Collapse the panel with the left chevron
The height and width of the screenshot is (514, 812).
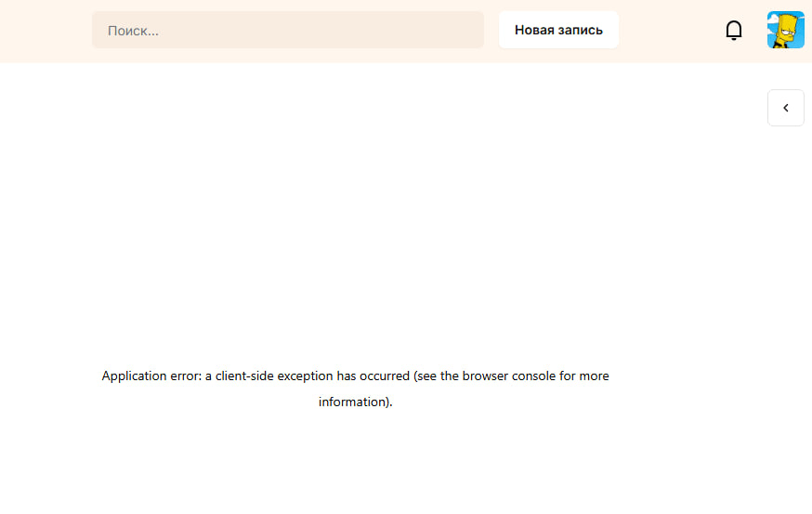(x=786, y=108)
